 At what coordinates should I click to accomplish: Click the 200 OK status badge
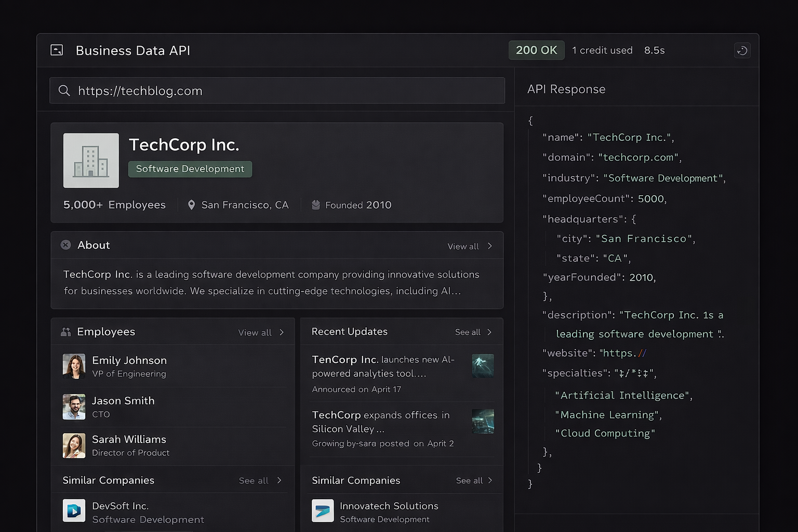(x=536, y=50)
